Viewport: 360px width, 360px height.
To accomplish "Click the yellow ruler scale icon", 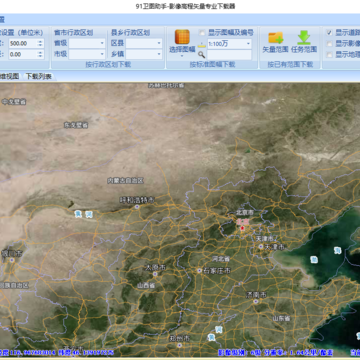I will click(201, 45).
